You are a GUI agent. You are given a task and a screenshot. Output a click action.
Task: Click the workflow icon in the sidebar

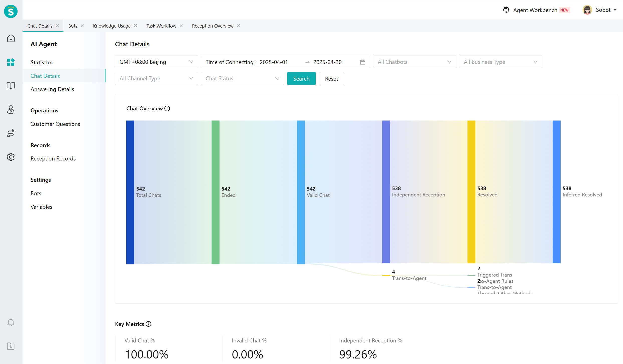[11, 133]
